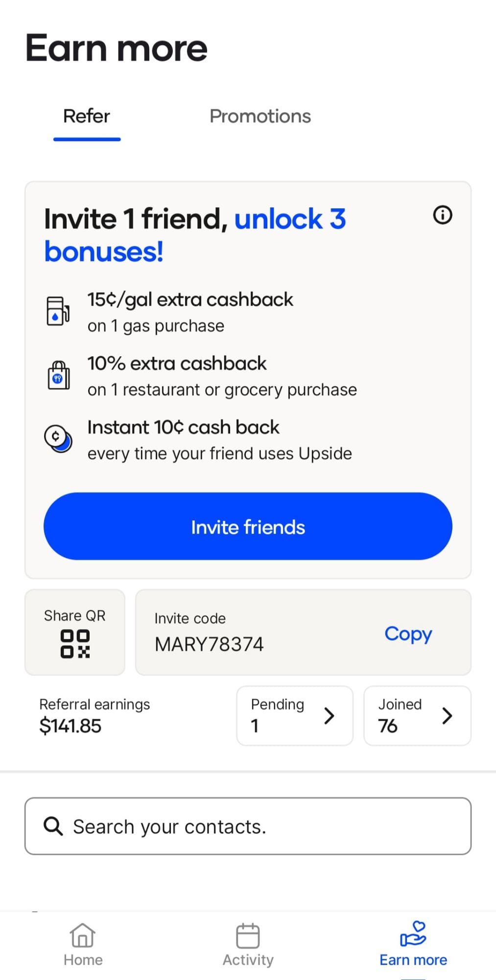Open Activity calendar icon
The image size is (496, 980).
248,936
